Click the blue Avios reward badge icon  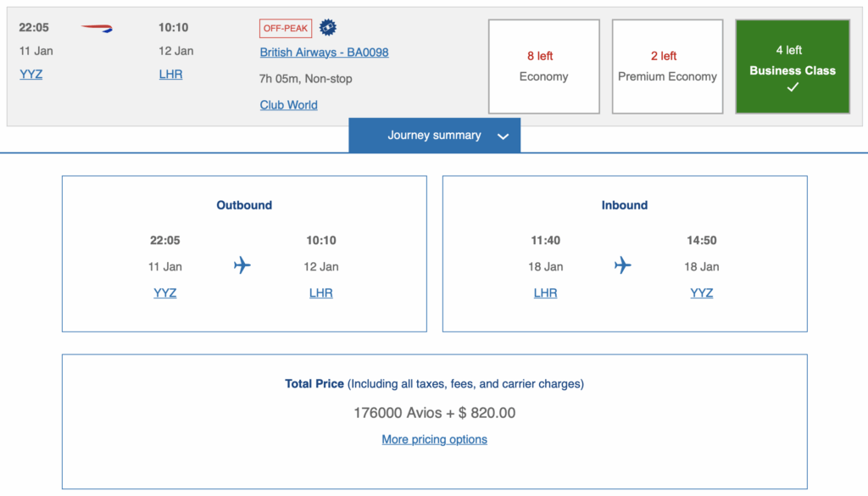tap(327, 27)
